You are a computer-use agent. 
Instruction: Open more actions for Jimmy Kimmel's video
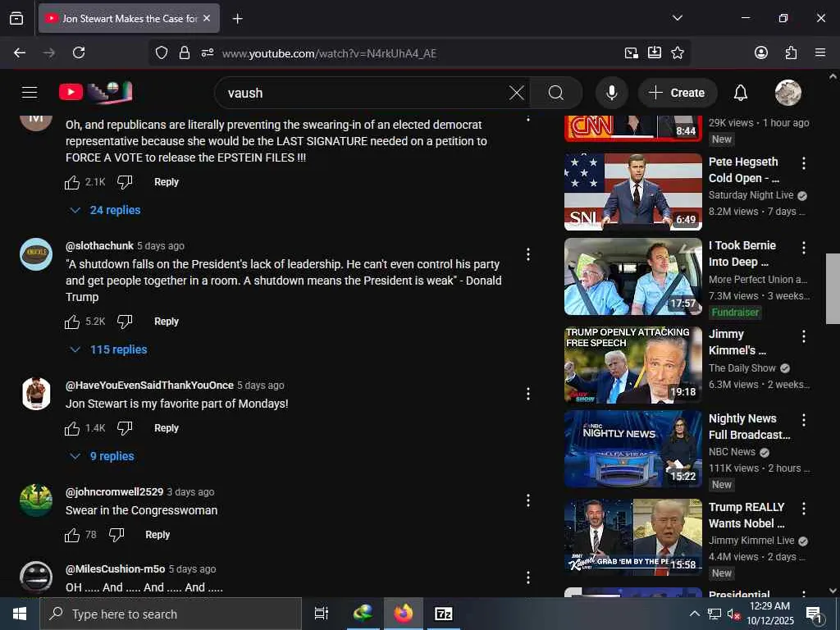click(804, 336)
